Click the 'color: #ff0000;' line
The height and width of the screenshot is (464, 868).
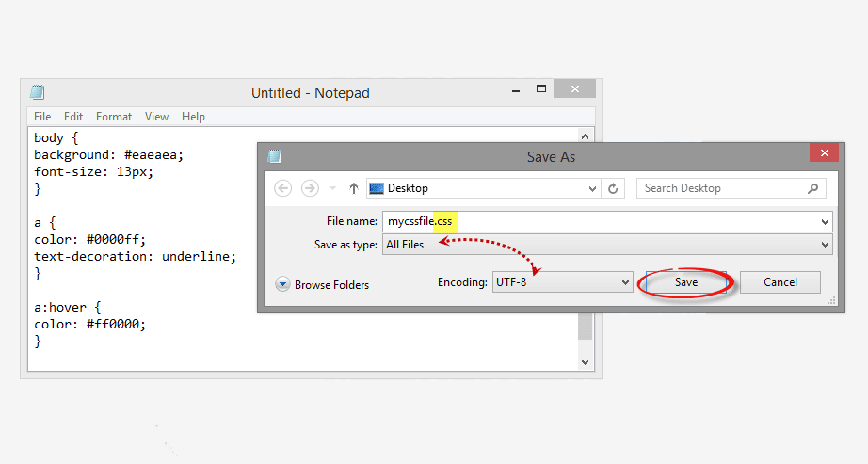(x=89, y=325)
